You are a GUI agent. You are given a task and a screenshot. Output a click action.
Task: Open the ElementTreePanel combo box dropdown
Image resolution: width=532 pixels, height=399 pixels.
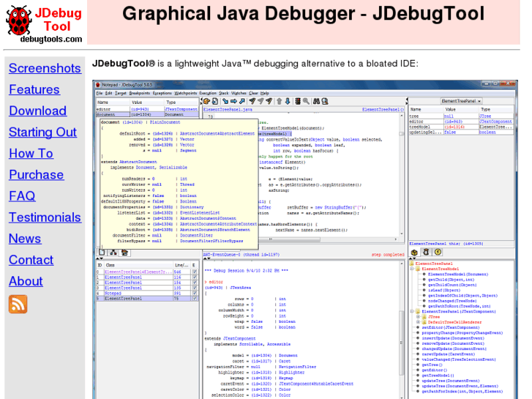click(461, 101)
